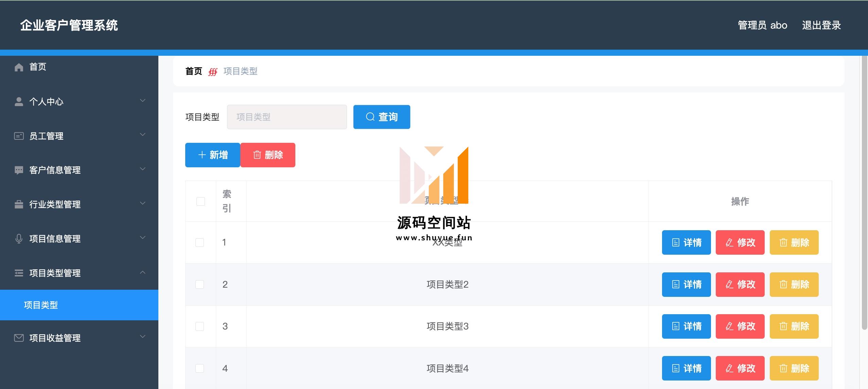Click 项目类型 in the breadcrumb
Viewport: 868px width, 389px height.
pyautogui.click(x=240, y=71)
